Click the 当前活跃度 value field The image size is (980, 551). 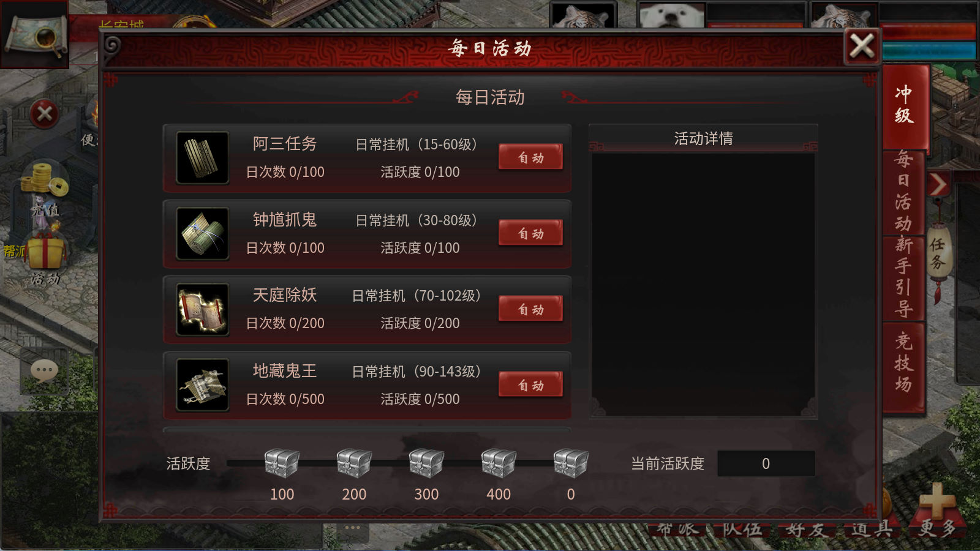tap(766, 463)
